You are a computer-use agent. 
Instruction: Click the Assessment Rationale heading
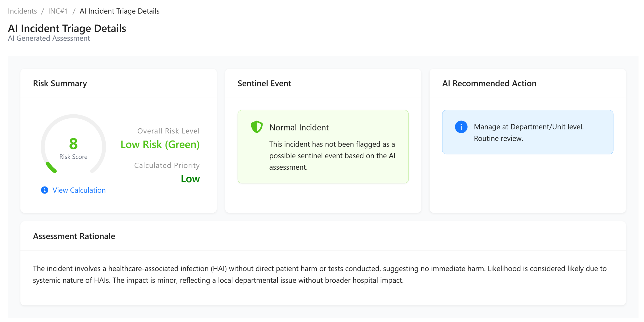[74, 236]
